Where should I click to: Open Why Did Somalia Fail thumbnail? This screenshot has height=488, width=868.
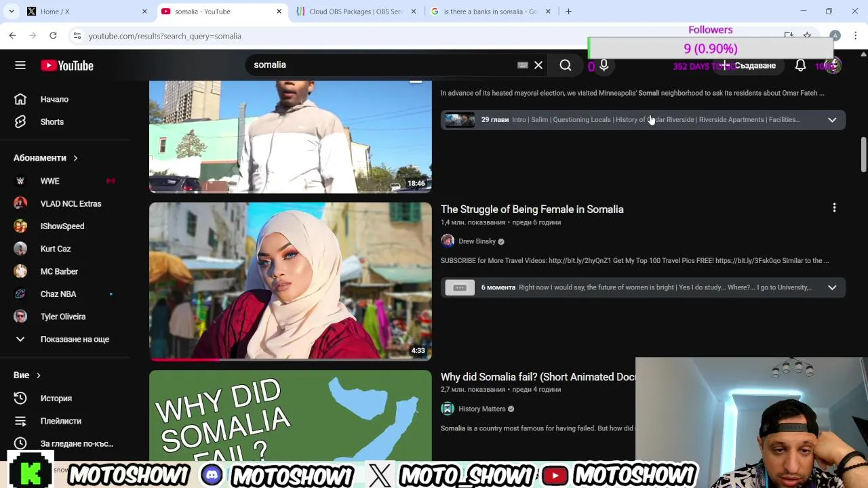[x=290, y=415]
